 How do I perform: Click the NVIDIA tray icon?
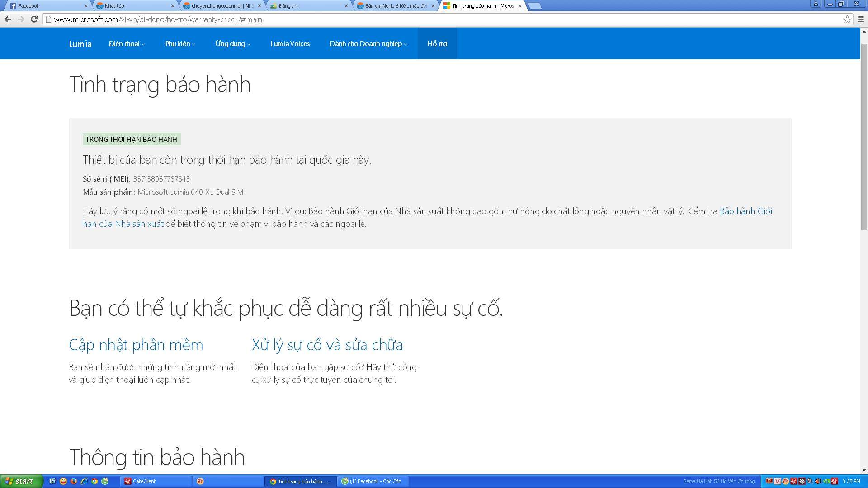[x=826, y=481]
